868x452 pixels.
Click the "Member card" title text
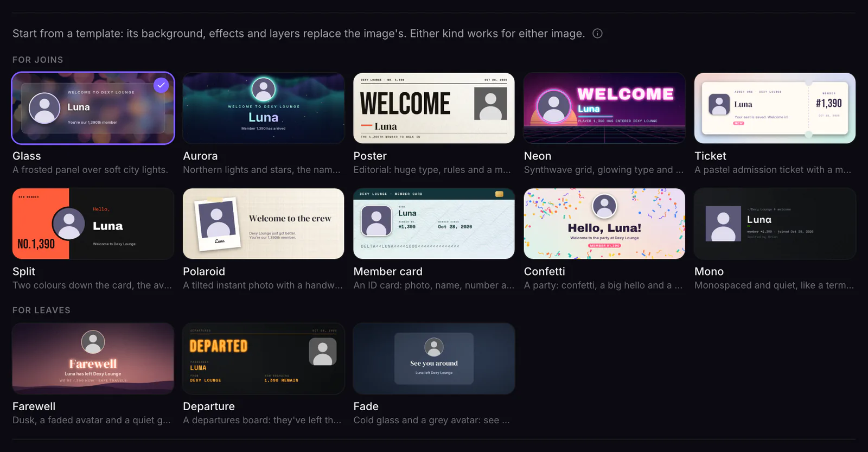(388, 272)
